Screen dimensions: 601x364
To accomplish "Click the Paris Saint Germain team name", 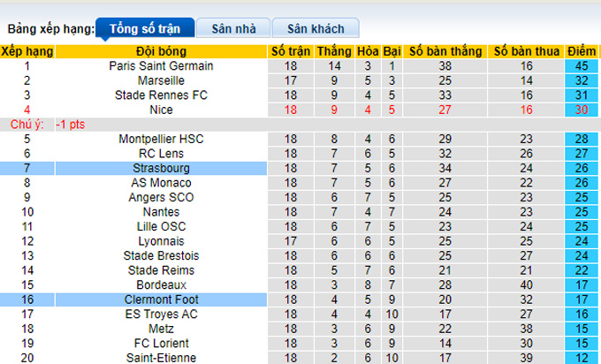I will [x=162, y=65].
